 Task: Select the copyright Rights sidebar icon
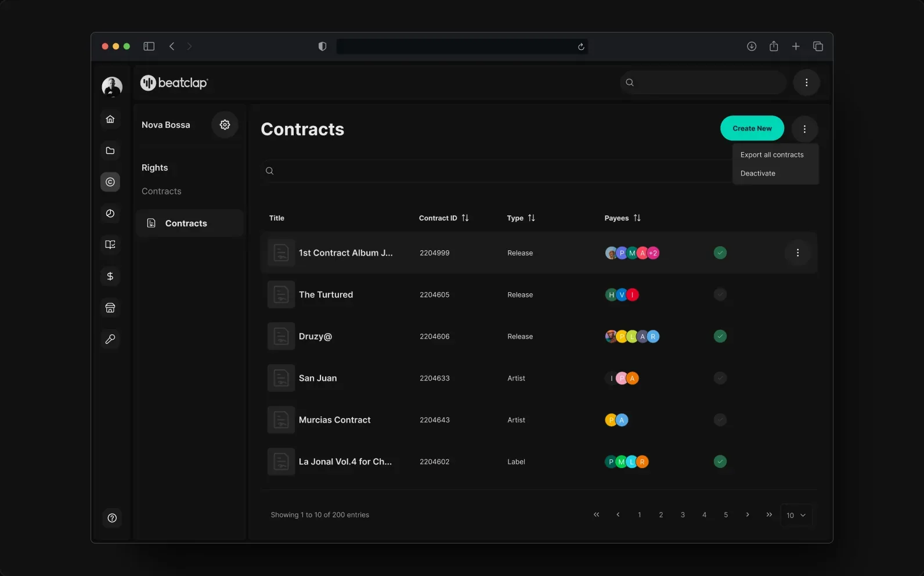tap(110, 182)
